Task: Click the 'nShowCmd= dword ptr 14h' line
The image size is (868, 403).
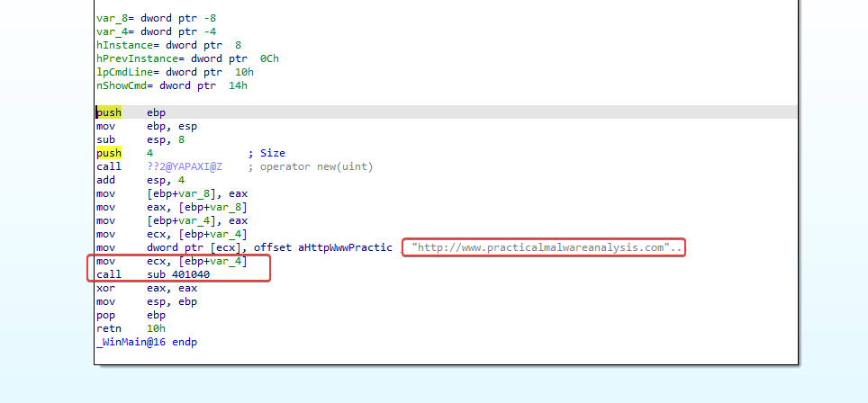Action: (172, 85)
